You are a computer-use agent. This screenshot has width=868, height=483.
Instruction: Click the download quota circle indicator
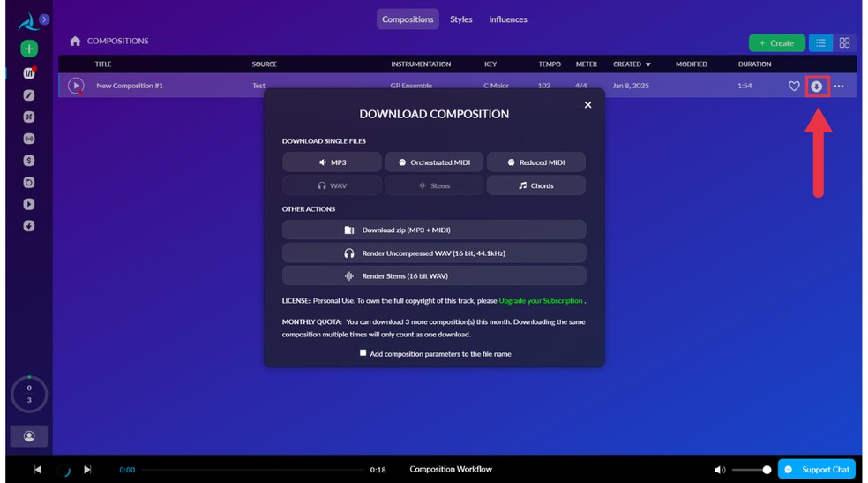(29, 394)
